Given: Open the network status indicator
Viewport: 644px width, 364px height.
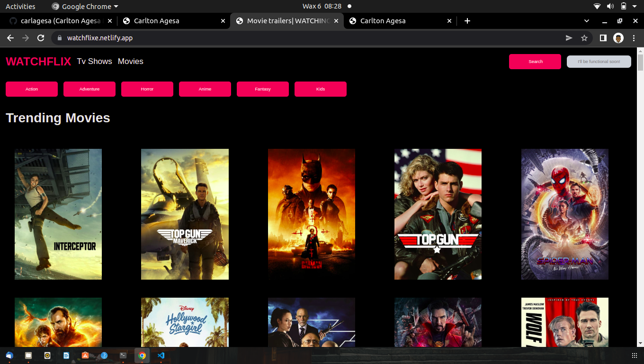Looking at the screenshot, I should click(x=597, y=6).
